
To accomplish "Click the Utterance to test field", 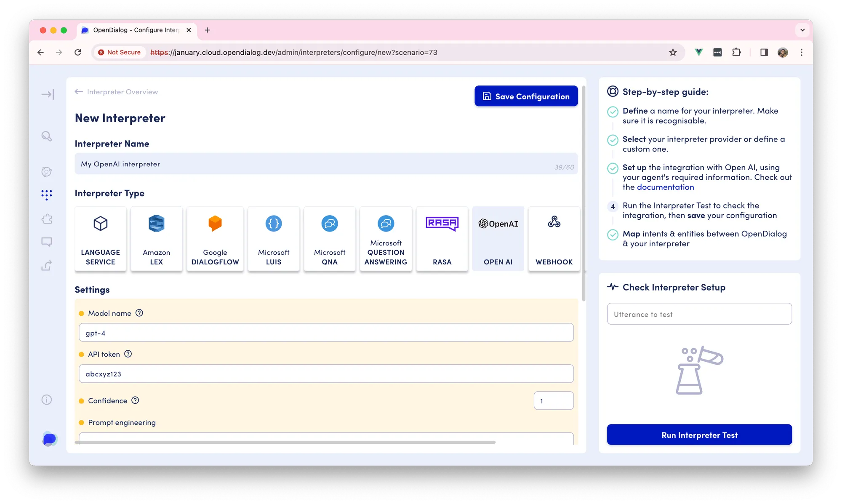I will coord(699,314).
